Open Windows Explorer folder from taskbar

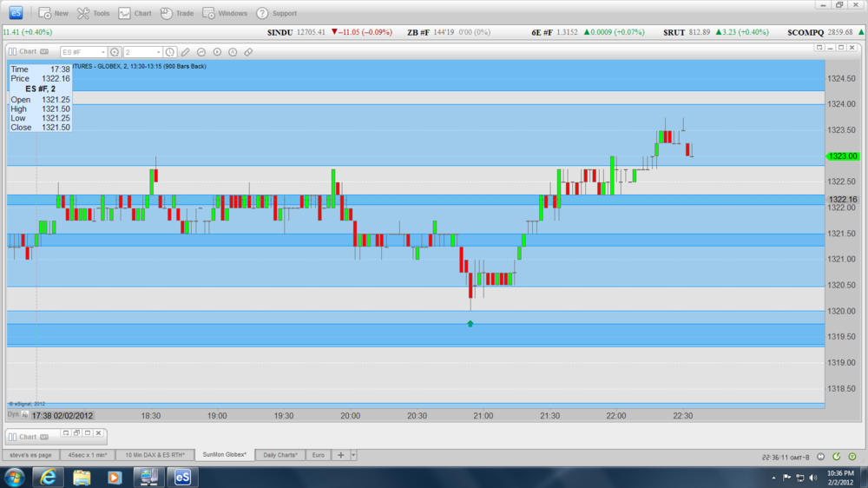pos(82,478)
